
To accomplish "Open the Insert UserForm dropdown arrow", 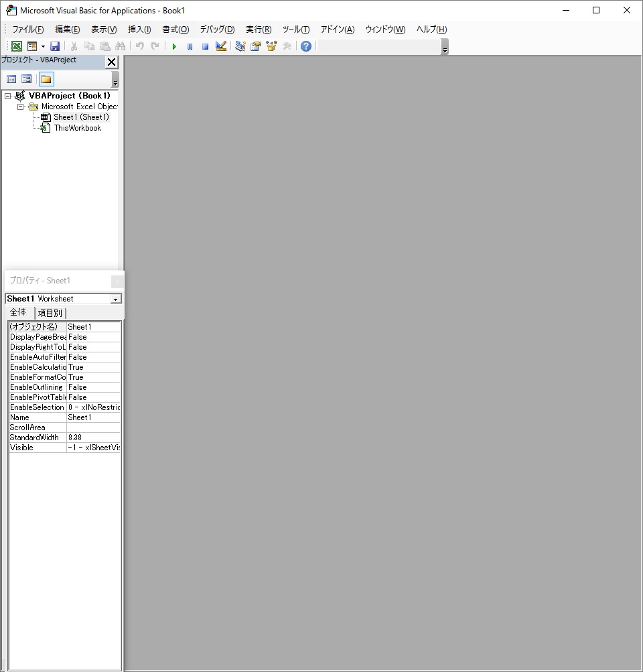I will click(42, 46).
